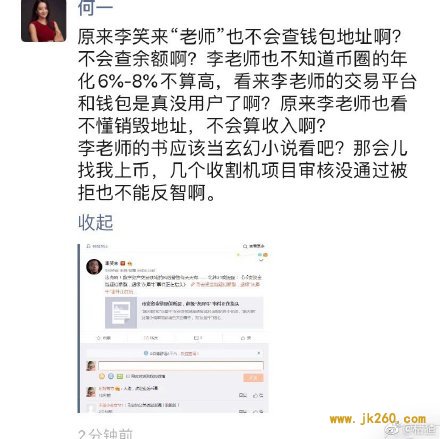Open 何一's profile avatar photo

[x=43, y=21]
